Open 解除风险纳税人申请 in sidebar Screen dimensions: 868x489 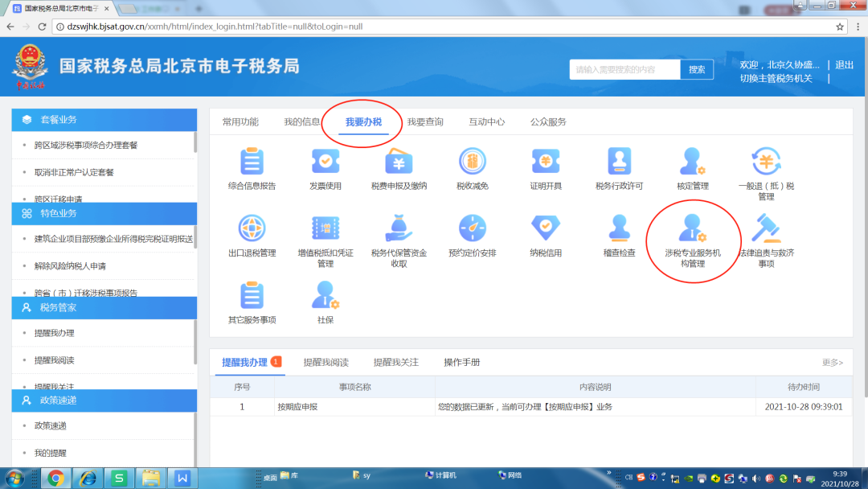point(70,266)
